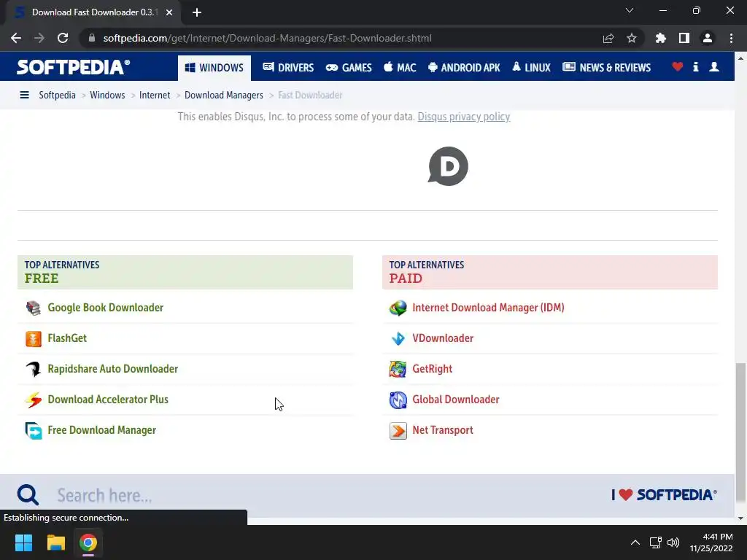Image resolution: width=747 pixels, height=560 pixels.
Task: Open Free Download Manager link
Action: pyautogui.click(x=101, y=430)
